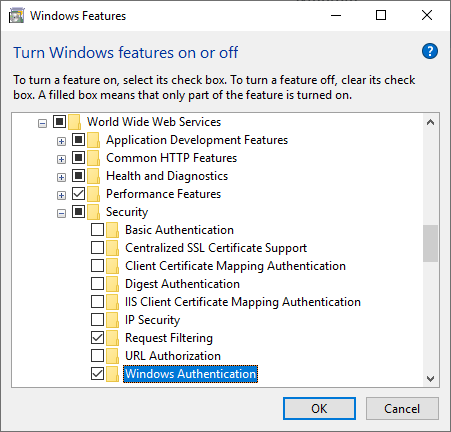Select the Basic Authentication label

point(179,230)
